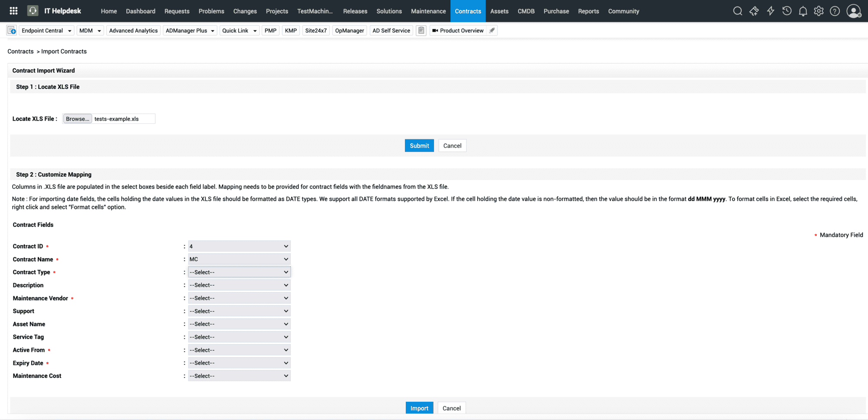Open the help question mark icon
Screen dimensions: 868x420
tap(835, 11)
